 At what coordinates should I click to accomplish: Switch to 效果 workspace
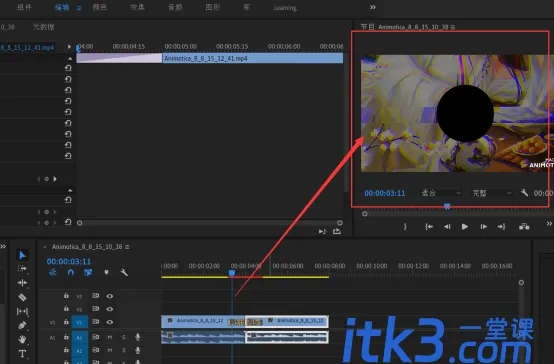click(x=137, y=7)
